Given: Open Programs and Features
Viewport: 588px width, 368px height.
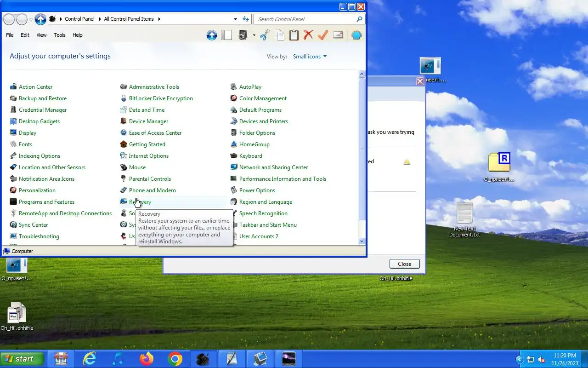Looking at the screenshot, I should tap(46, 202).
